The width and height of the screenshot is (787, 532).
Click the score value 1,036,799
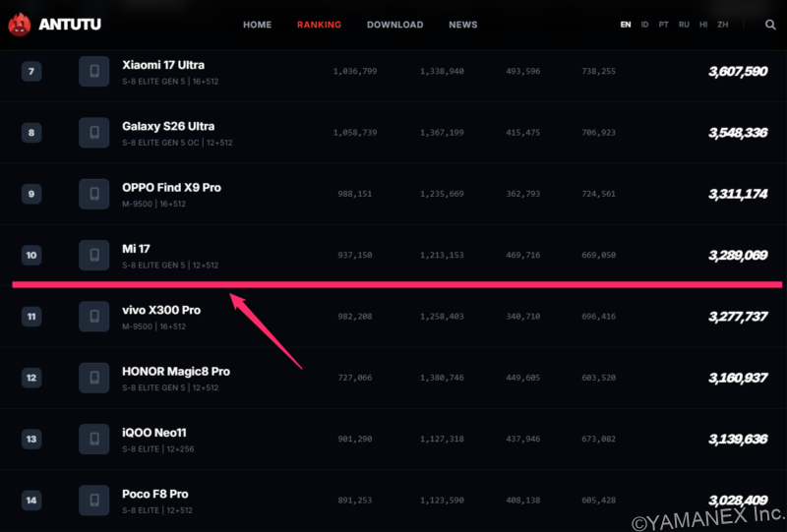355,71
